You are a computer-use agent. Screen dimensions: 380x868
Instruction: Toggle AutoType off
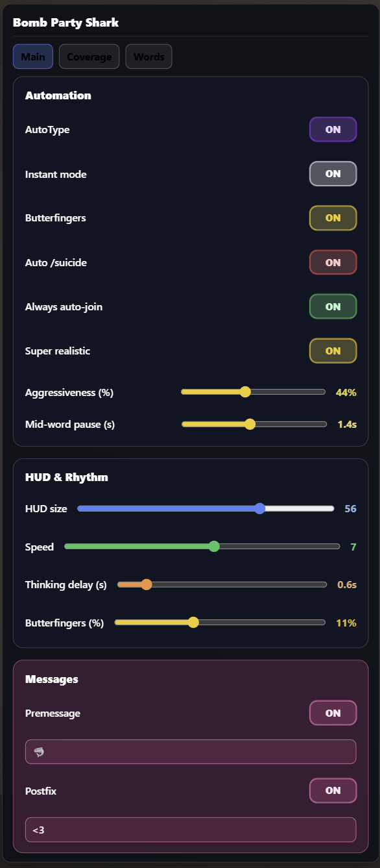[x=333, y=129]
